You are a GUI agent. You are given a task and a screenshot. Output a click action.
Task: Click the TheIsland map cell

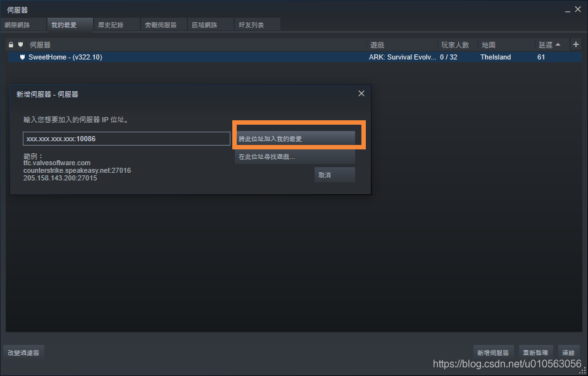(x=496, y=57)
